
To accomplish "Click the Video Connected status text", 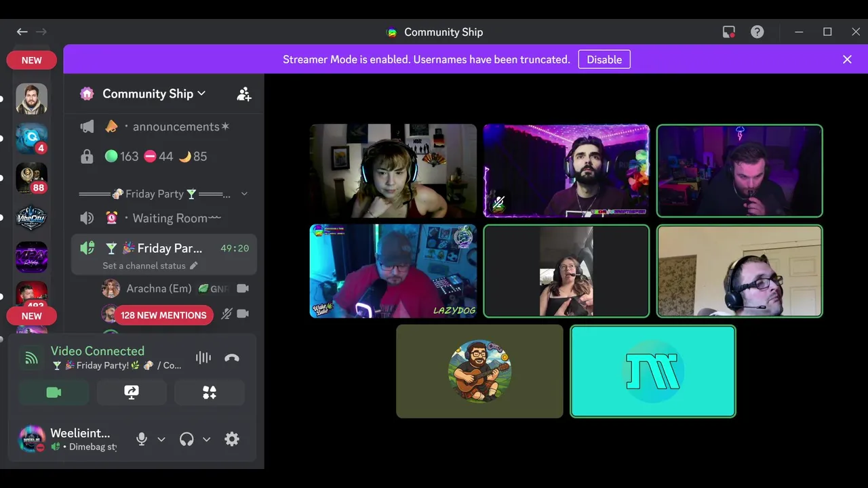I will 97,351.
